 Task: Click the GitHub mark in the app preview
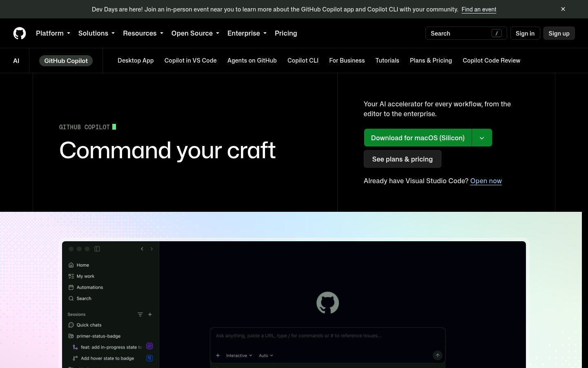pyautogui.click(x=327, y=303)
